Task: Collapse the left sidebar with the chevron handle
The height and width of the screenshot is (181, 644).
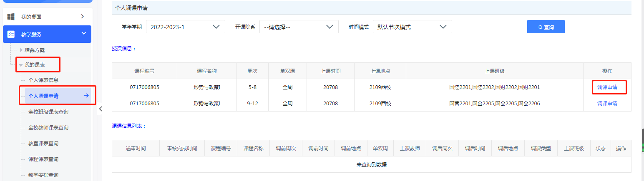Action: (x=100, y=109)
